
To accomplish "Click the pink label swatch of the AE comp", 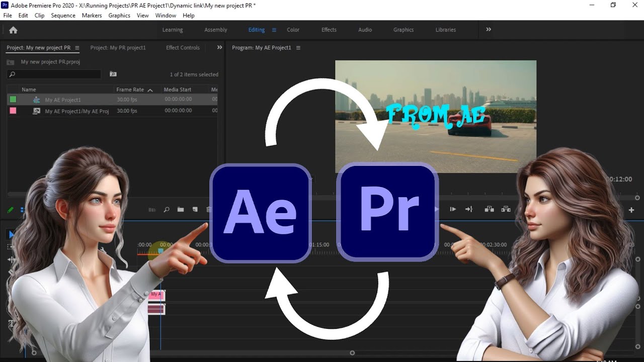I will click(13, 111).
